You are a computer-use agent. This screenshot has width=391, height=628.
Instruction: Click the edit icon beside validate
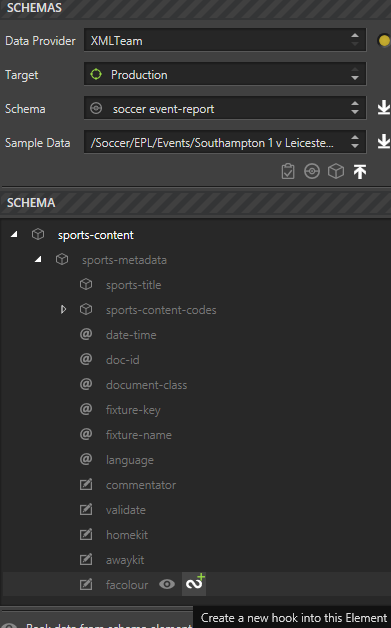click(x=86, y=509)
